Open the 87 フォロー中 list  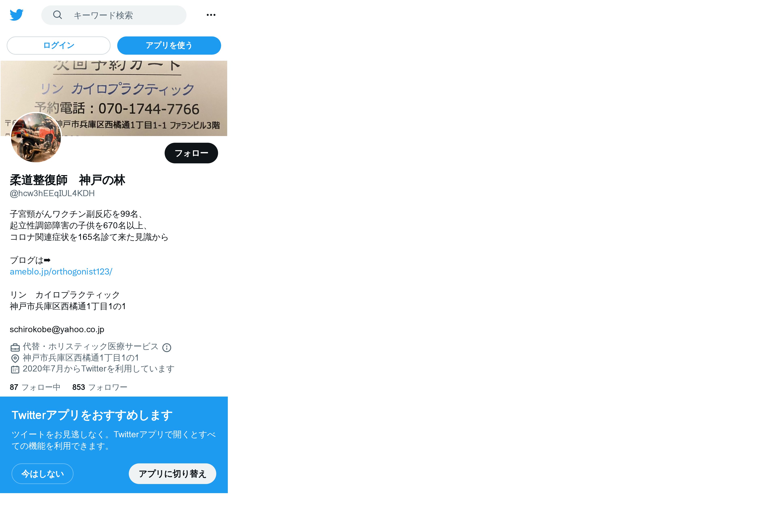[x=35, y=387]
